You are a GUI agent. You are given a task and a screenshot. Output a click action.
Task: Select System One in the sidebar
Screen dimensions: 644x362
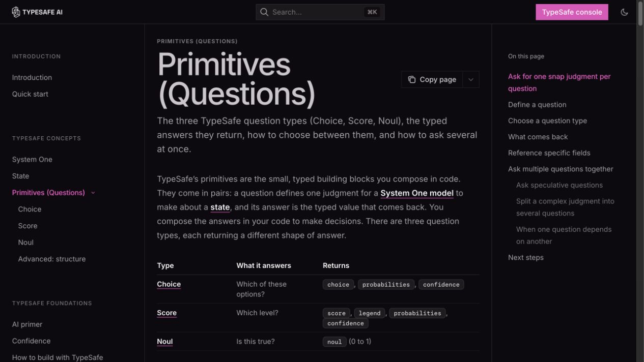pos(32,160)
